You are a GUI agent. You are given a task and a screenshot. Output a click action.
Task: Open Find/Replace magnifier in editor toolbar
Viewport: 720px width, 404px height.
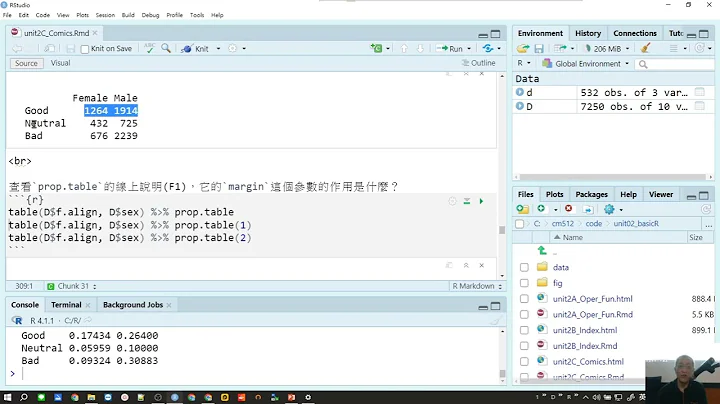166,48
